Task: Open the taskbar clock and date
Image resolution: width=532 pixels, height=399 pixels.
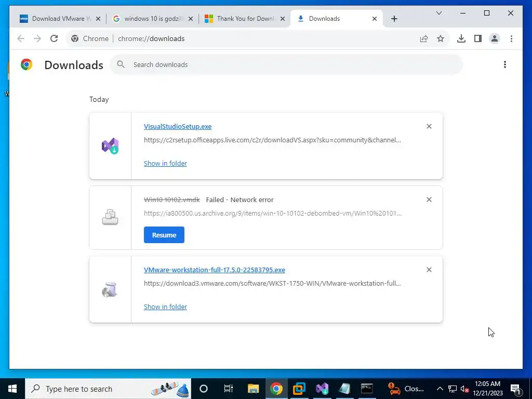Action: [488, 389]
